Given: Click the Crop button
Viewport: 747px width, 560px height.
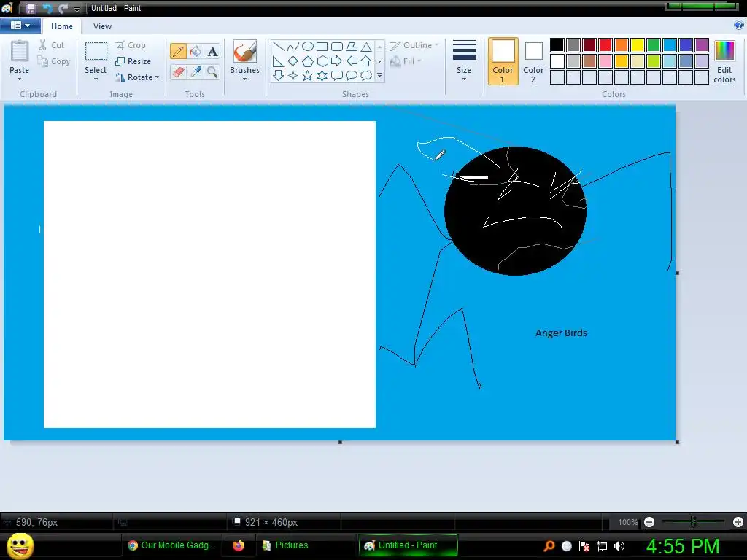Looking at the screenshot, I should tap(131, 45).
